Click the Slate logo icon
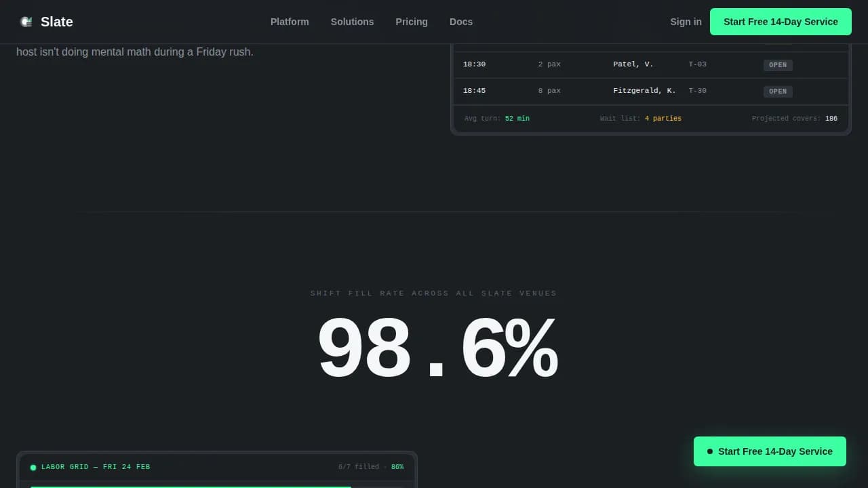Viewport: 868px width, 488px height. pyautogui.click(x=26, y=22)
